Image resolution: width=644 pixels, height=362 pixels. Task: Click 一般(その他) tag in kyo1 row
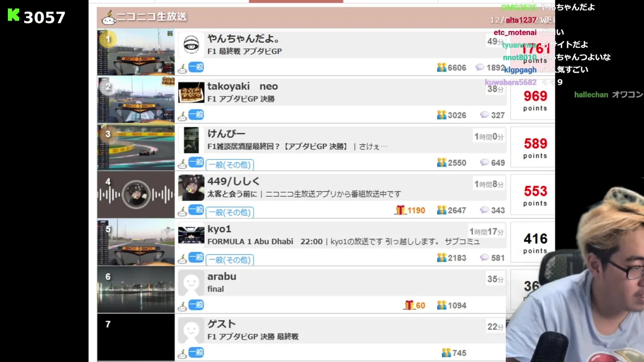(x=230, y=260)
